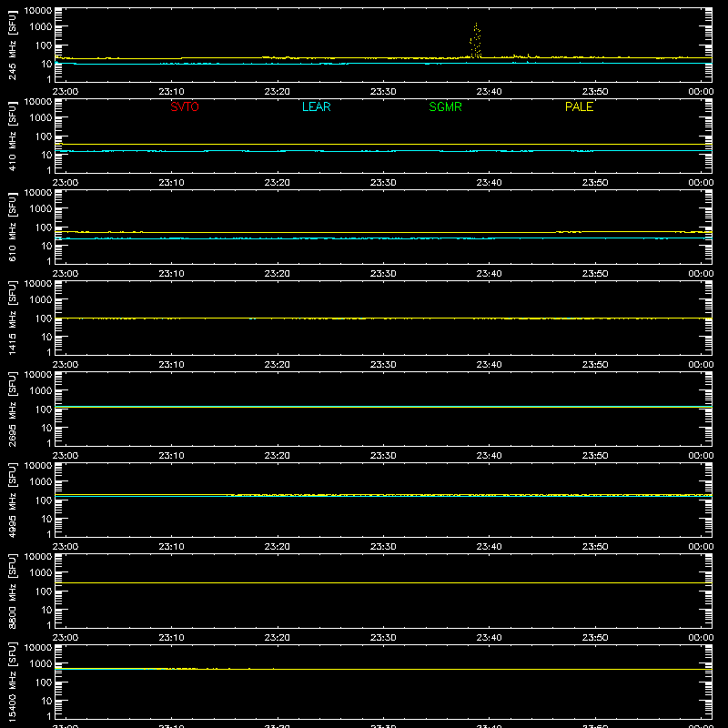Click the green SGMR station legend label
Viewport: 728px width, 728px height.
click(x=445, y=106)
